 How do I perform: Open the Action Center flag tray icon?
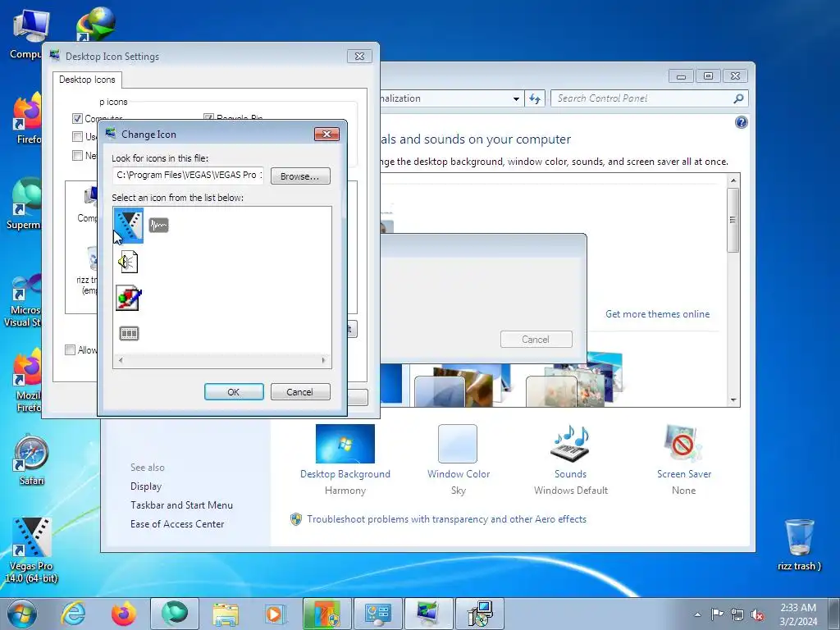point(717,614)
